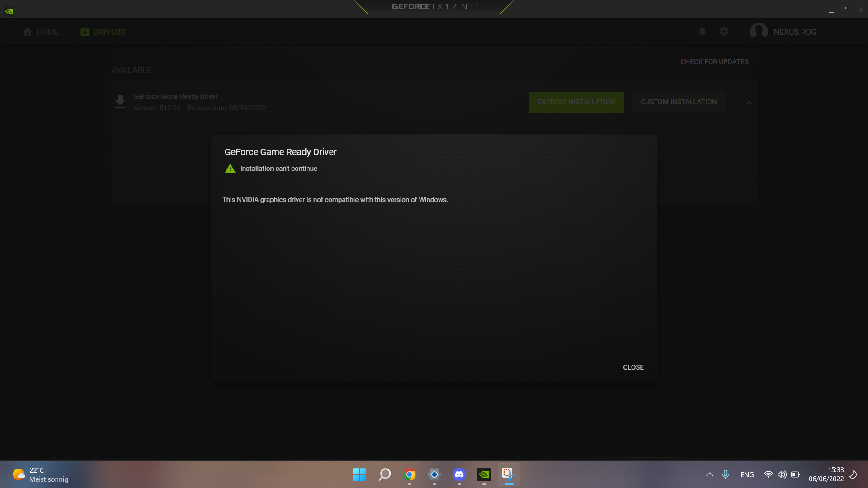The image size is (868, 488).
Task: Open the Windows Start menu
Action: (x=359, y=474)
